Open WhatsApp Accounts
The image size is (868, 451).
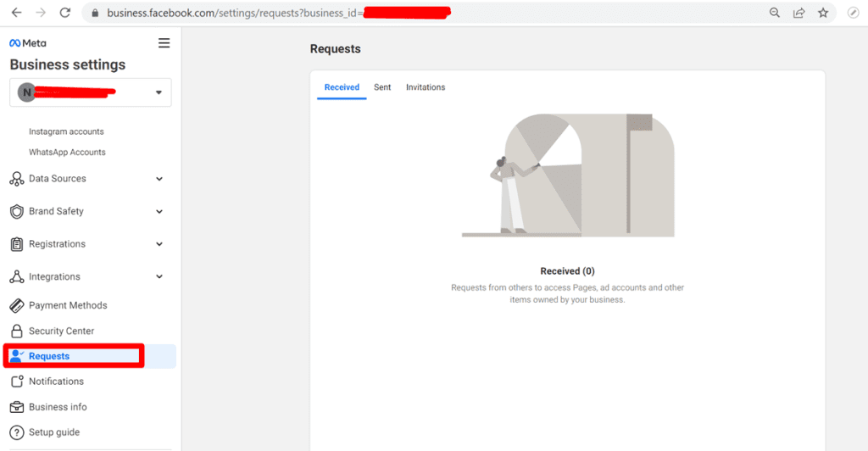(67, 153)
